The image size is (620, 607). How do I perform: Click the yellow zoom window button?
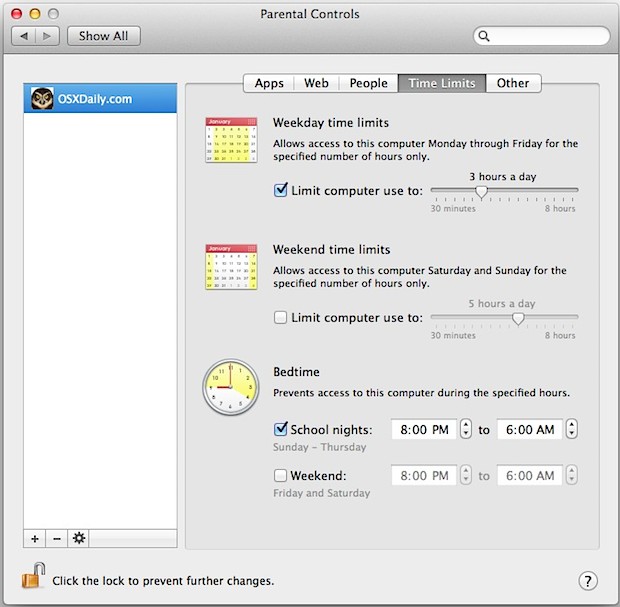(35, 14)
